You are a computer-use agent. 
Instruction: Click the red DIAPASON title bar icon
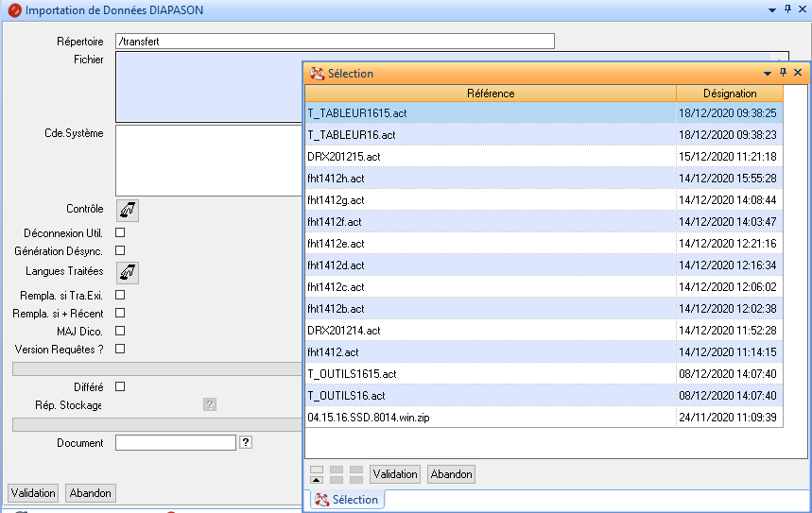pos(14,10)
